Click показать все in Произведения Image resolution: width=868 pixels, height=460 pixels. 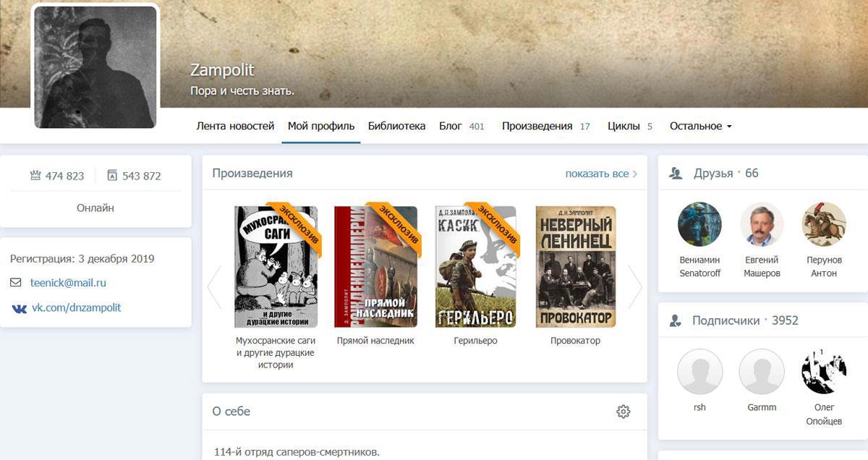[x=597, y=174]
